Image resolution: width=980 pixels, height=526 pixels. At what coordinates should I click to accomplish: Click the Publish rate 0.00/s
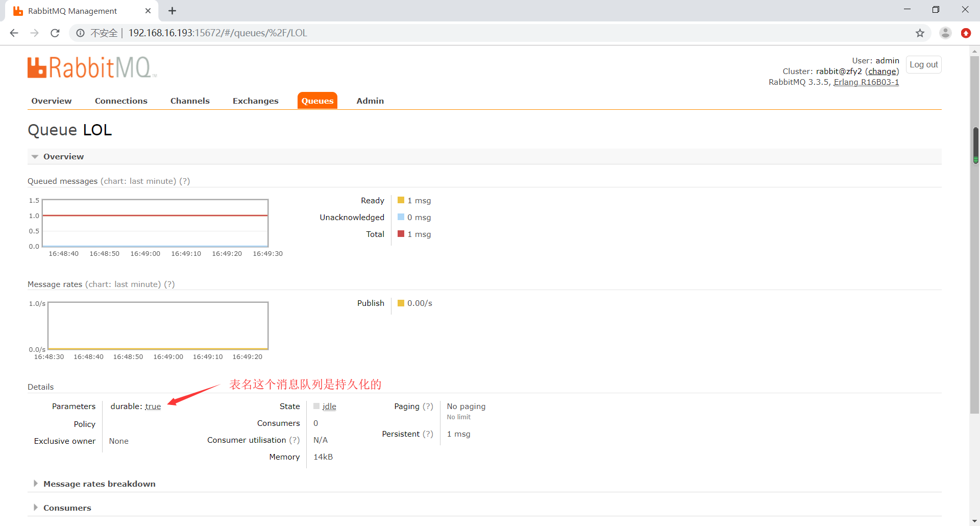coord(420,303)
